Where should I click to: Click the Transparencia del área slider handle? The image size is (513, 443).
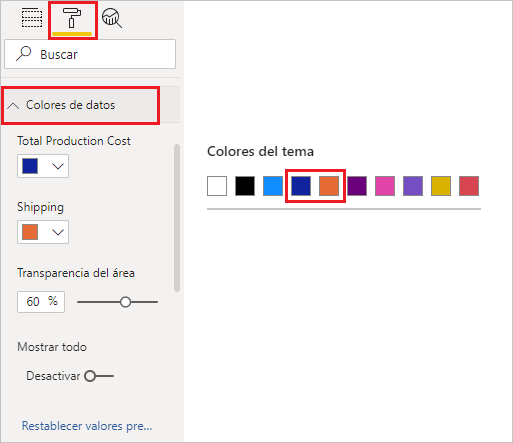[125, 302]
